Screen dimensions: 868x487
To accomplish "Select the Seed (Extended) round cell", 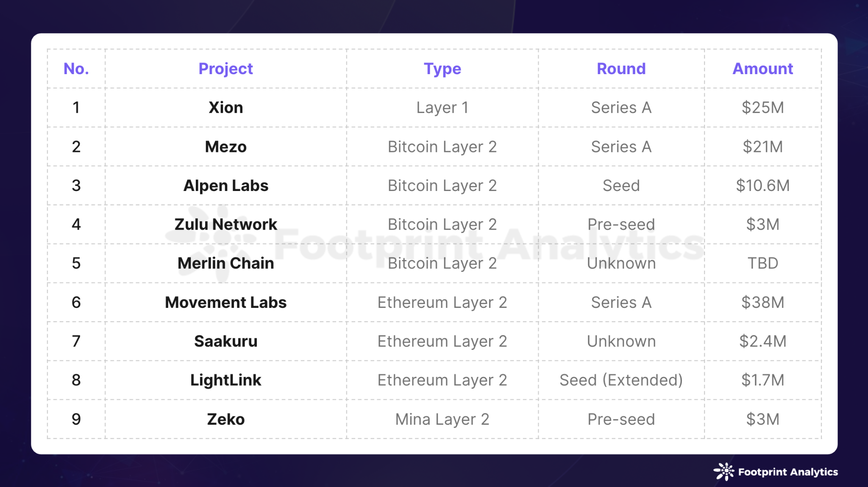I will point(621,380).
